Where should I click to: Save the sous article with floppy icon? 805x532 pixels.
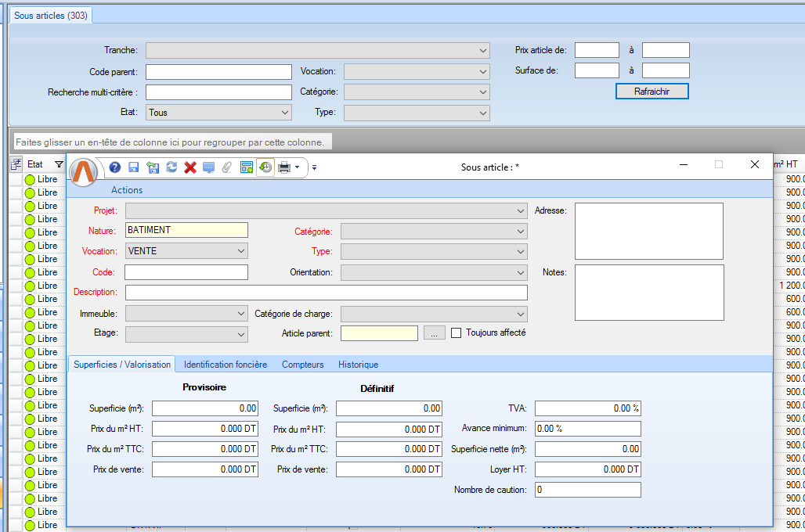[x=133, y=167]
